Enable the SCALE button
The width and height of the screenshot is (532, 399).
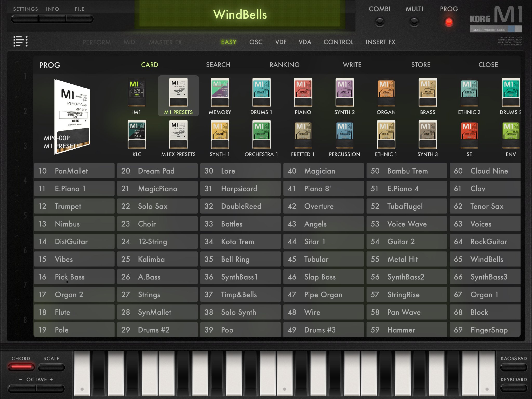coord(51,367)
